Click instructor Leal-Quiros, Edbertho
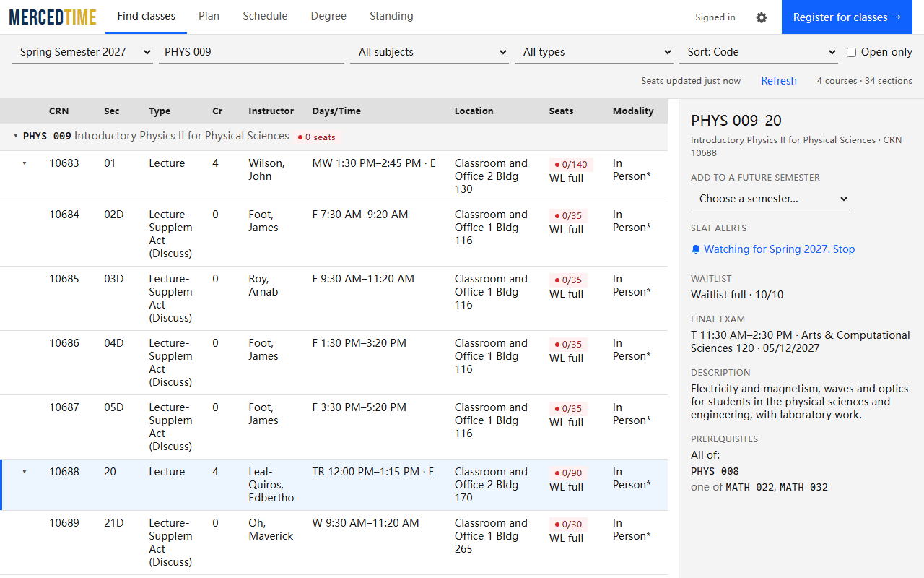 tap(271, 485)
